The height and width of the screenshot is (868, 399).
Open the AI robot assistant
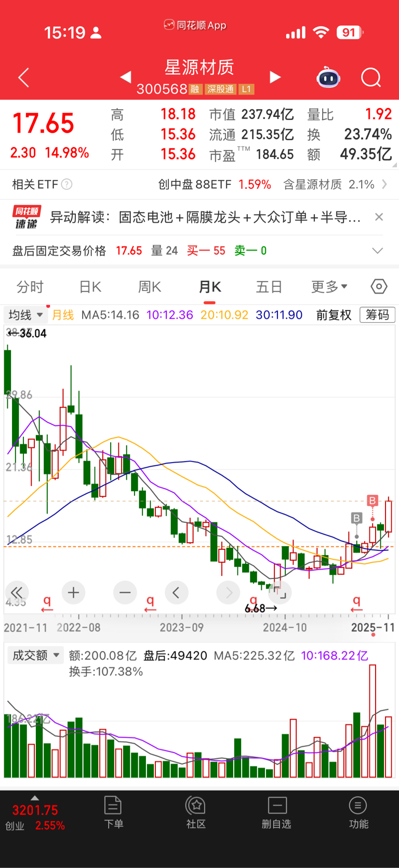click(x=328, y=78)
